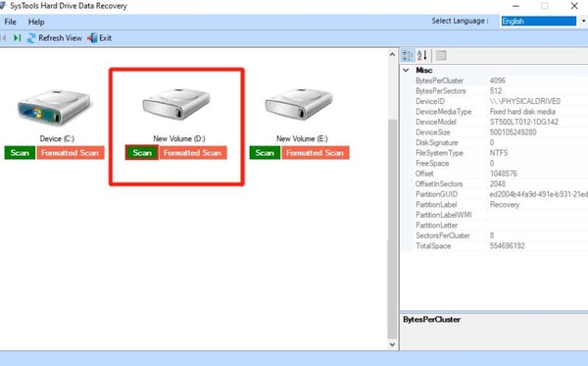Click the green next-step arrow icon
This screenshot has height=366, width=588.
point(18,38)
